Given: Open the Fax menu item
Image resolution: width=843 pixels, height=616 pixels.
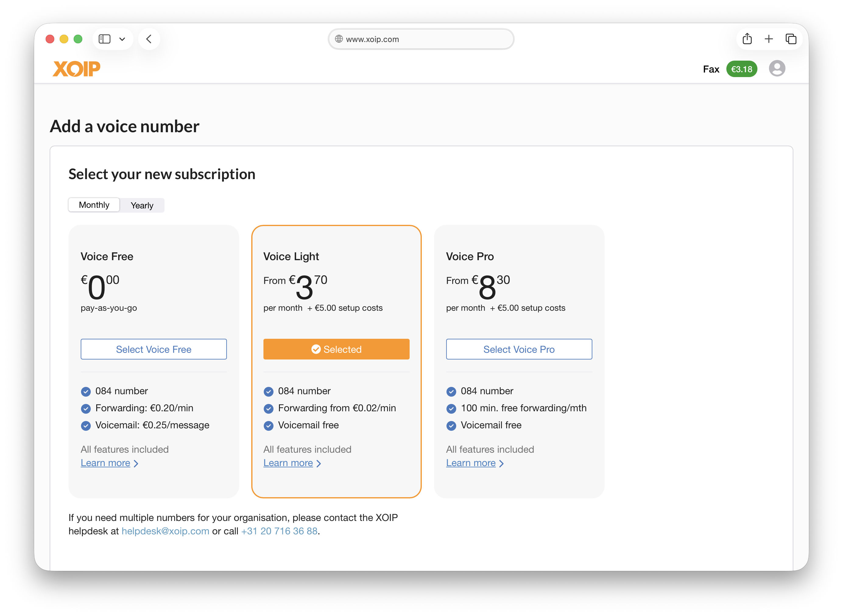Looking at the screenshot, I should (711, 69).
